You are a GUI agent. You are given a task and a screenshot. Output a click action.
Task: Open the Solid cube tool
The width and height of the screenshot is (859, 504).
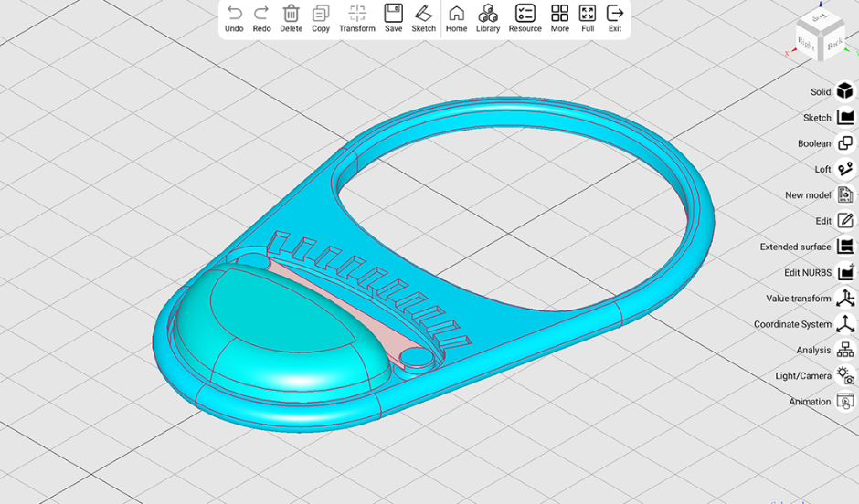[845, 91]
